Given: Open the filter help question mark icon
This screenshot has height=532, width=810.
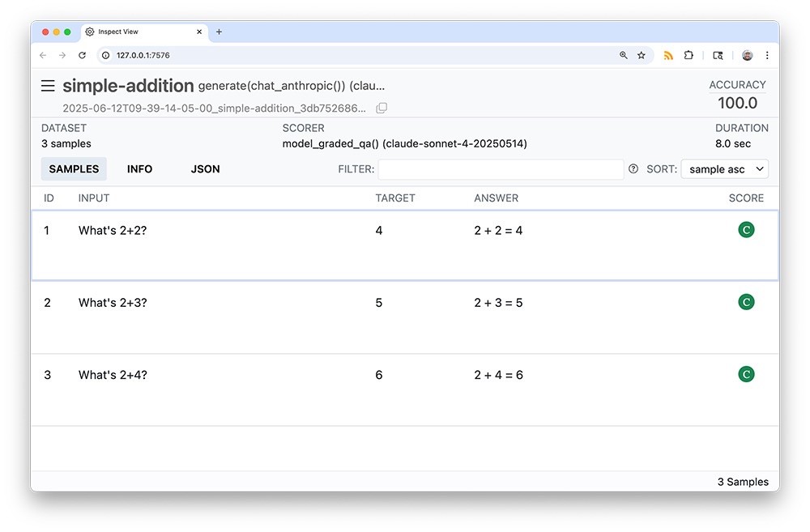Looking at the screenshot, I should pos(633,169).
